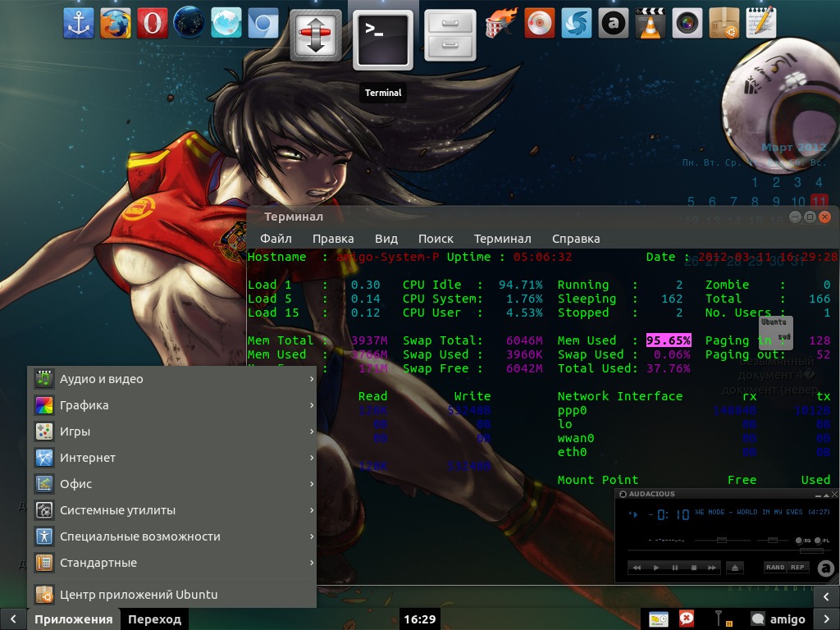Launch VLC media player from the dock
Image resolution: width=840 pixels, height=630 pixels.
651,23
